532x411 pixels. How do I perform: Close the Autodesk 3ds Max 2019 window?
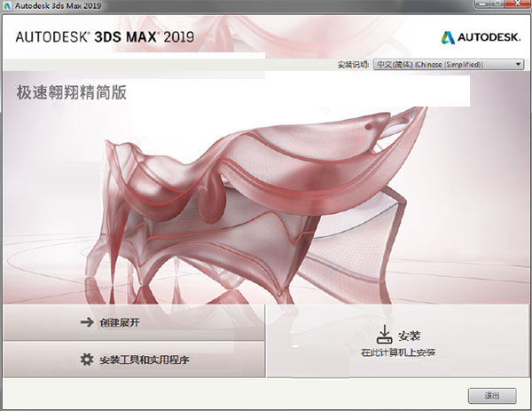pyautogui.click(x=518, y=4)
